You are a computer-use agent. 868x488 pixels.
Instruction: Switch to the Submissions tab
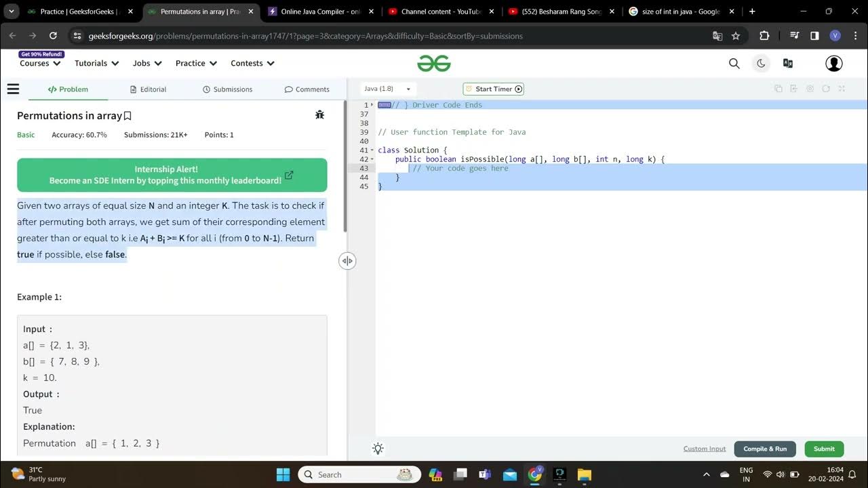point(227,89)
